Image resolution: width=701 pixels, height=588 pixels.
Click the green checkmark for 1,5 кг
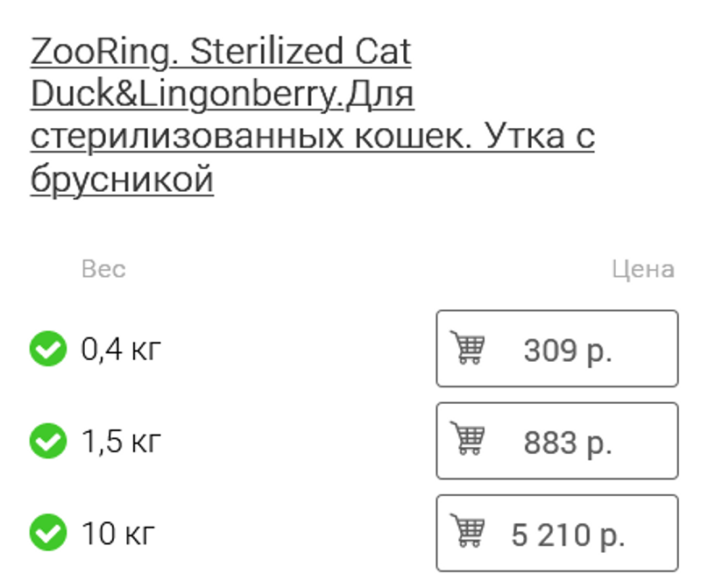pos(47,442)
